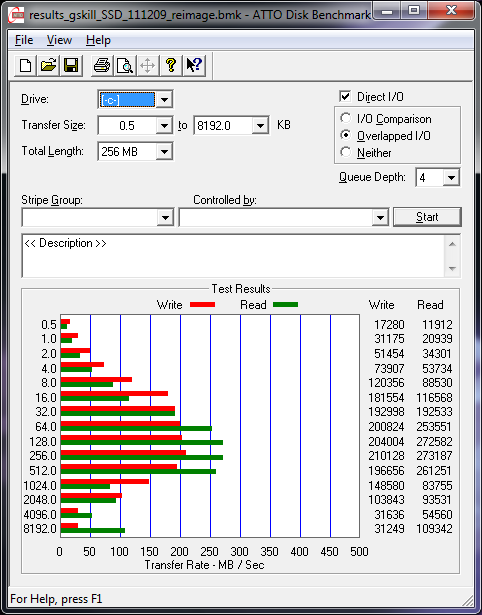The image size is (482, 615).
Task: Open the View menu
Action: coord(59,40)
